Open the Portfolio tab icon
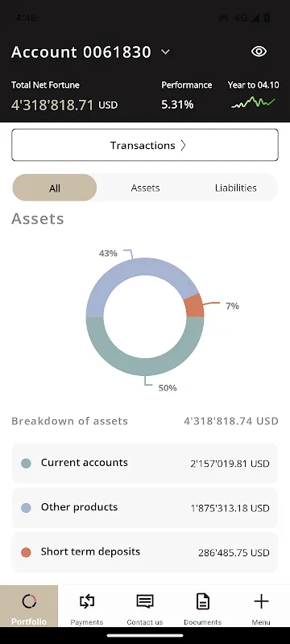Screen dimensions: 290x644 tap(29, 601)
